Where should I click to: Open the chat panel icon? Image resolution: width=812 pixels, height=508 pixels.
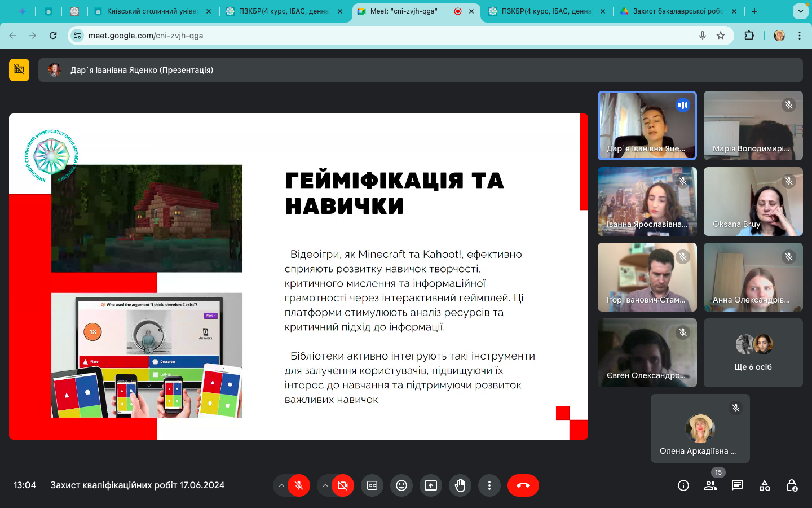pyautogui.click(x=738, y=485)
